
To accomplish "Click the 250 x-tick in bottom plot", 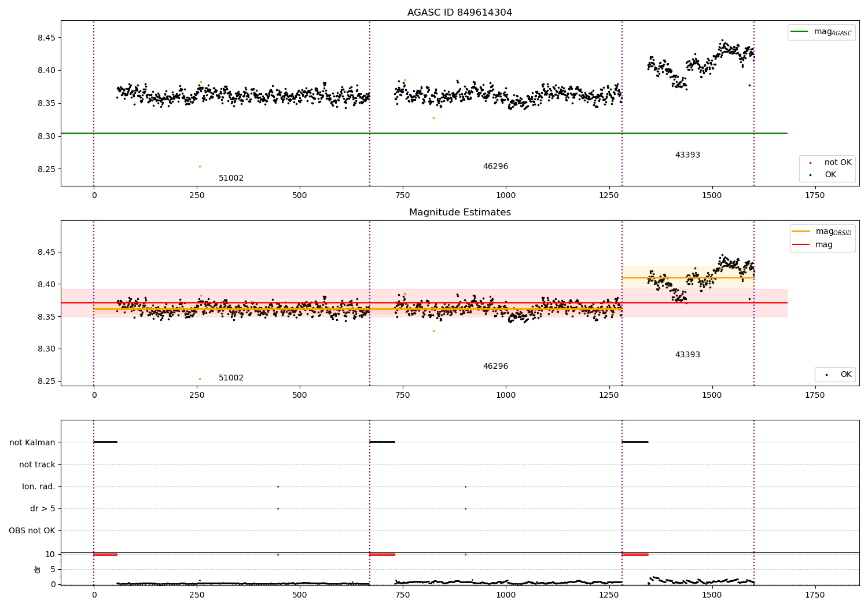I will 197,595.
